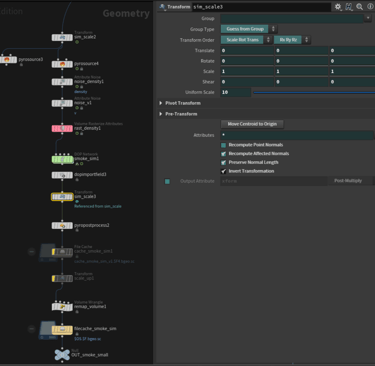The height and width of the screenshot is (366, 375).
Task: Open the Group field dropdown arrow
Action: point(368,18)
